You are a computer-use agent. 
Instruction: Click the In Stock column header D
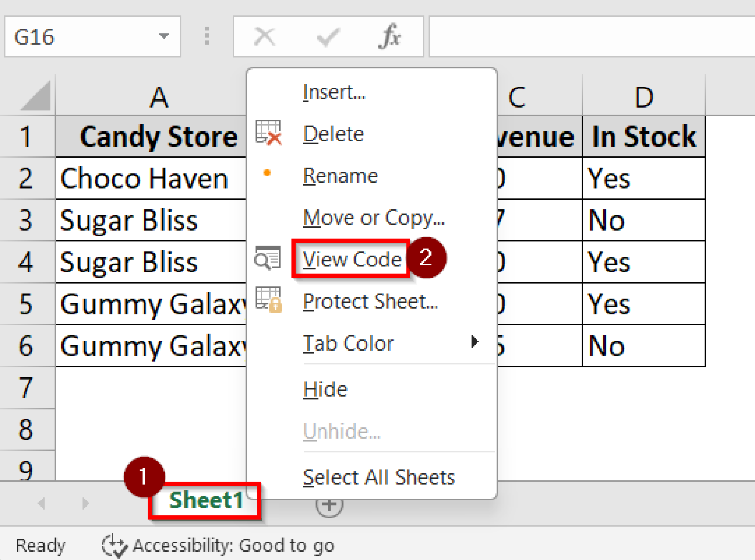644,96
